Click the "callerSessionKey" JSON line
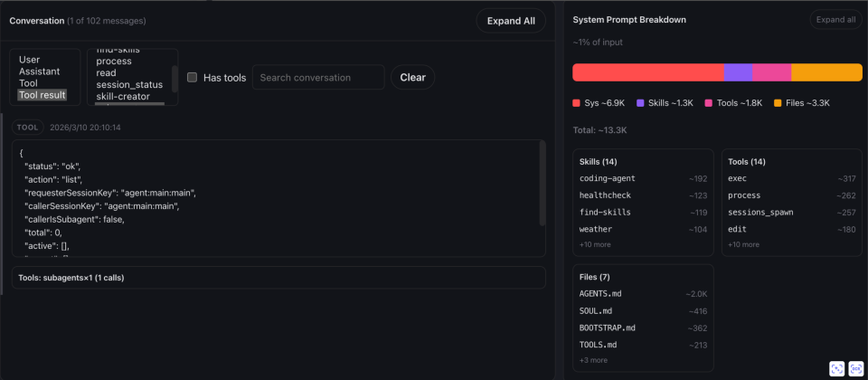The image size is (868, 380). pos(102,206)
